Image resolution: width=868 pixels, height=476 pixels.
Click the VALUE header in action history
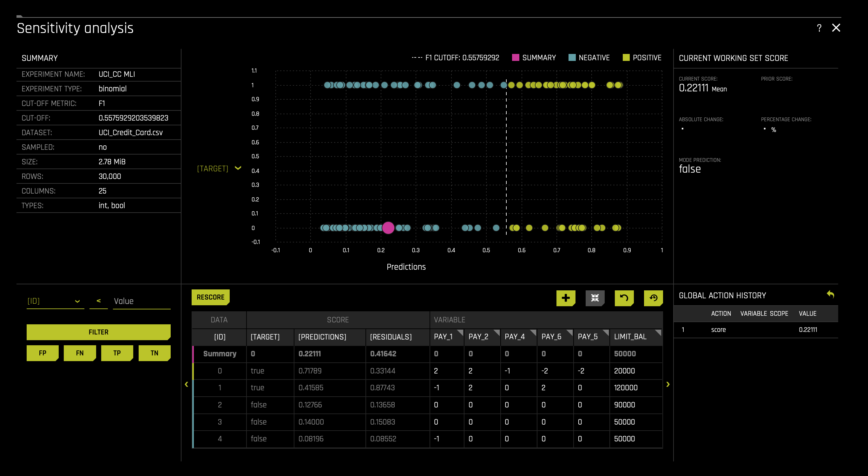pos(807,314)
